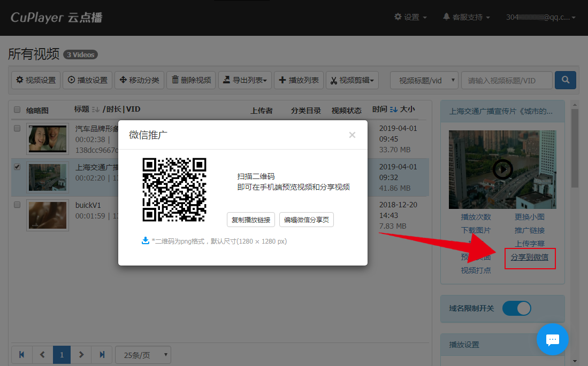Check the buickV1 video row checkbox
The height and width of the screenshot is (366, 588).
pos(17,205)
